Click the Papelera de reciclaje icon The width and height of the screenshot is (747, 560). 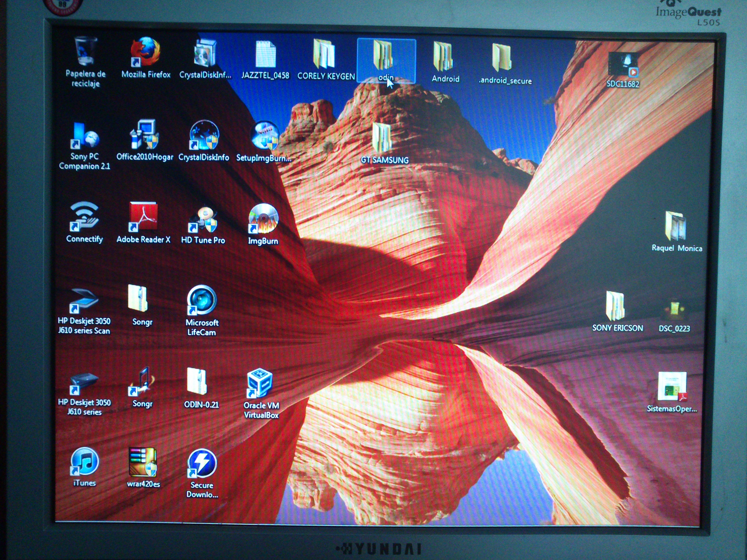click(x=85, y=52)
